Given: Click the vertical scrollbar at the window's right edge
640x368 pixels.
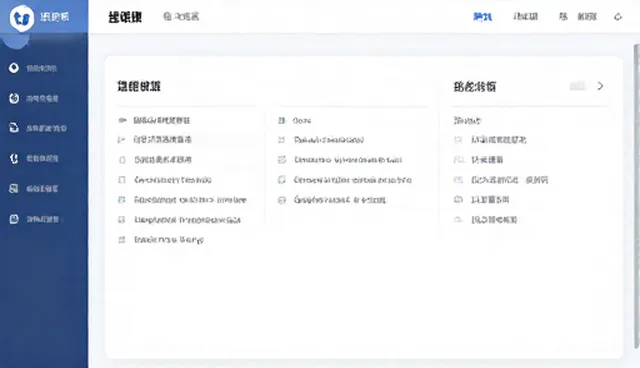Looking at the screenshot, I should click(637, 196).
